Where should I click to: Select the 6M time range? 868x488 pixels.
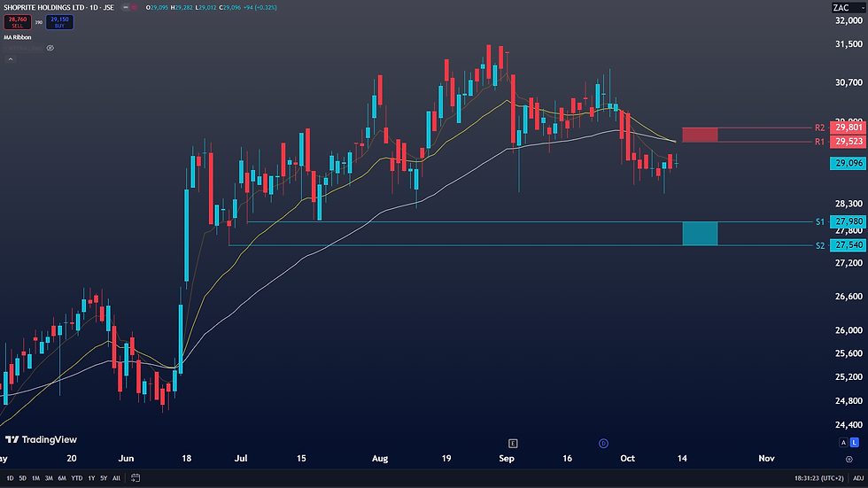[x=62, y=478]
